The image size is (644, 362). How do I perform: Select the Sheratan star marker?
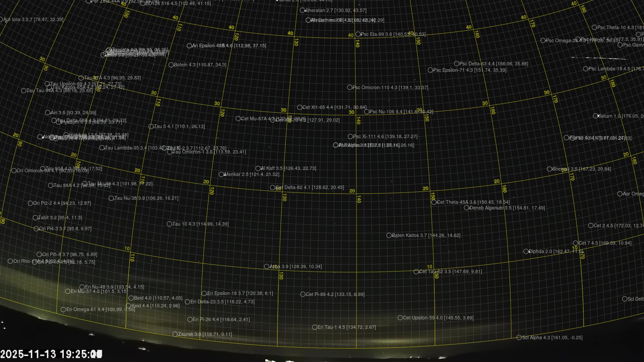[302, 11]
